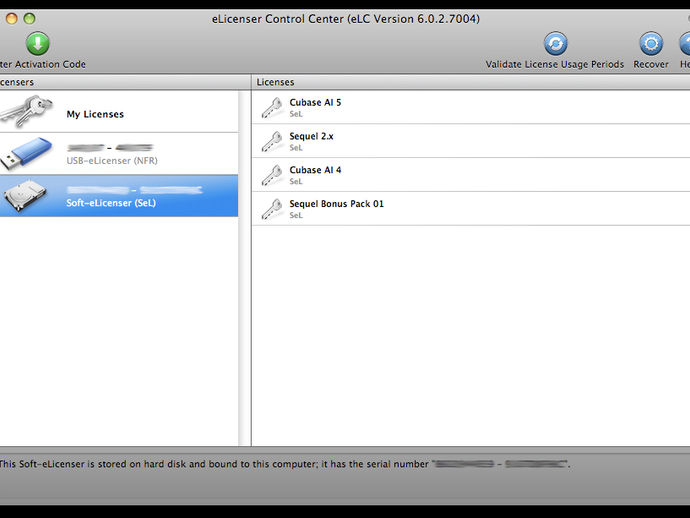Click the Validate License Usage Periods label

click(554, 64)
